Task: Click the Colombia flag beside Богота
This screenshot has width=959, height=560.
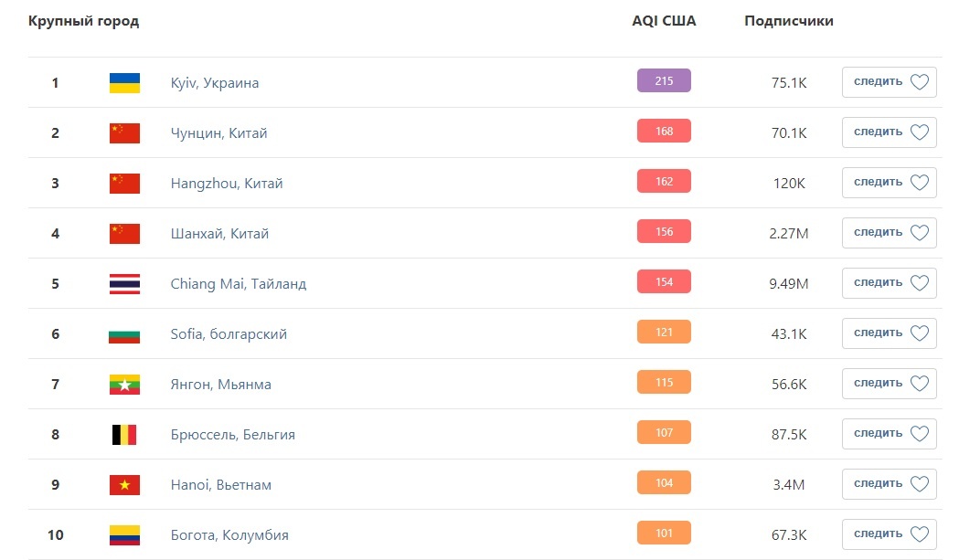Action: pyautogui.click(x=124, y=535)
